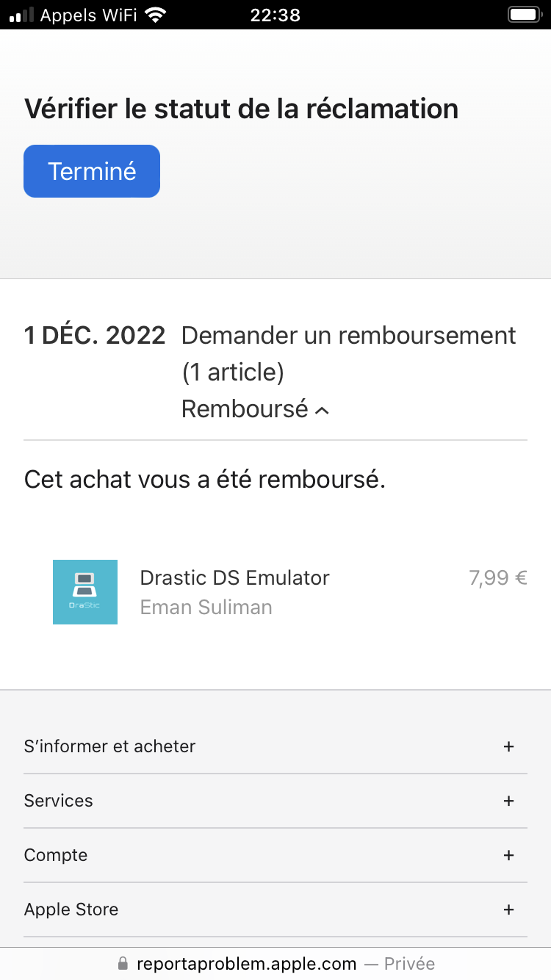The width and height of the screenshot is (551, 980).
Task: Tap the Wi-Fi status icon
Action: [155, 15]
